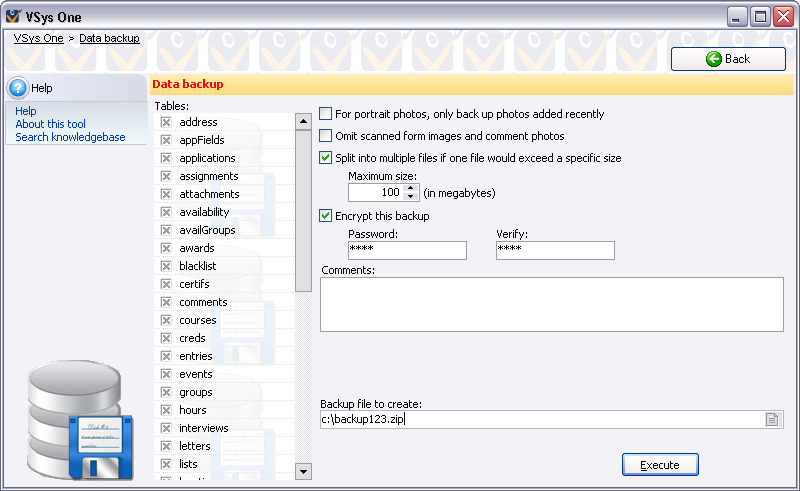800x491 pixels.
Task: Disable Encrypt this backup checkbox
Action: tap(326, 216)
